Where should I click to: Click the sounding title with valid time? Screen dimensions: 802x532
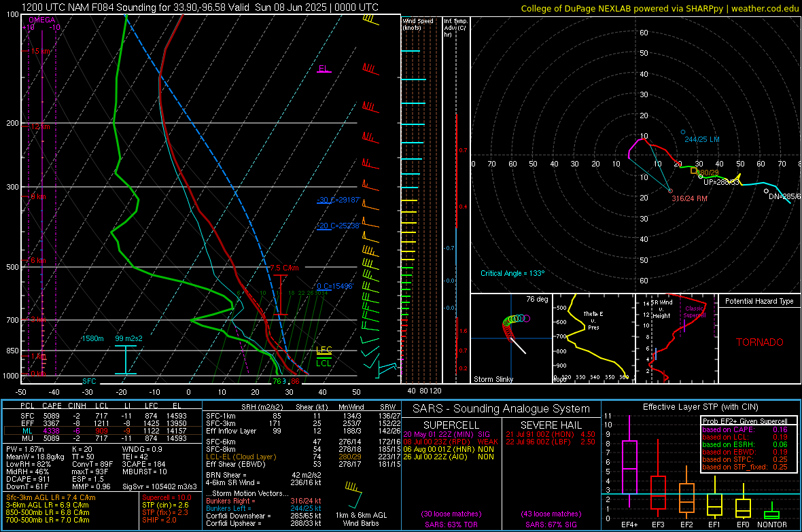200,7
